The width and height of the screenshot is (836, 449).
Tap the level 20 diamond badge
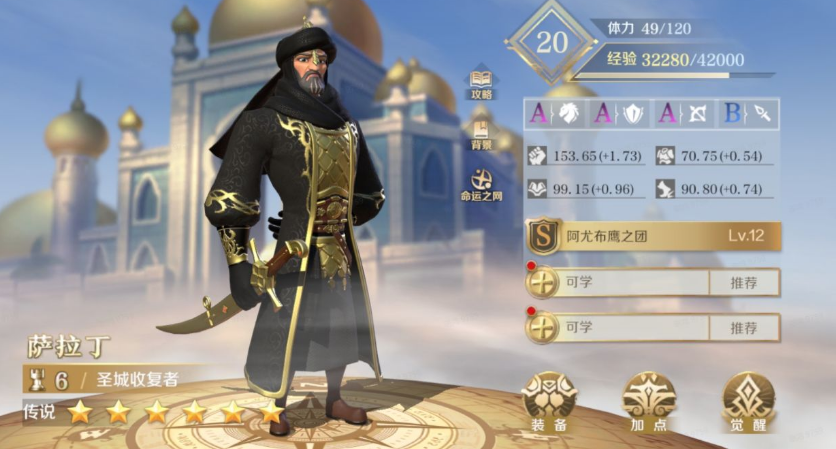[x=551, y=43]
